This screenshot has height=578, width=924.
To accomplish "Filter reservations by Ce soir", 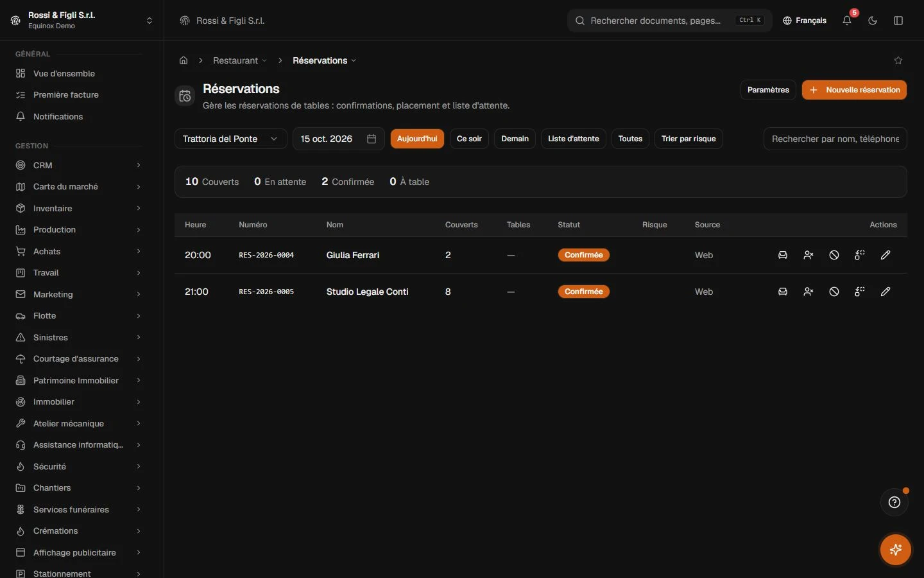I will click(469, 139).
